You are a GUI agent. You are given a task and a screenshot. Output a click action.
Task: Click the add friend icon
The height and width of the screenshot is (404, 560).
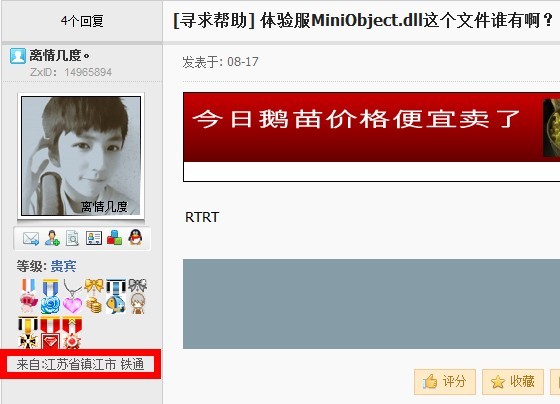[x=52, y=238]
